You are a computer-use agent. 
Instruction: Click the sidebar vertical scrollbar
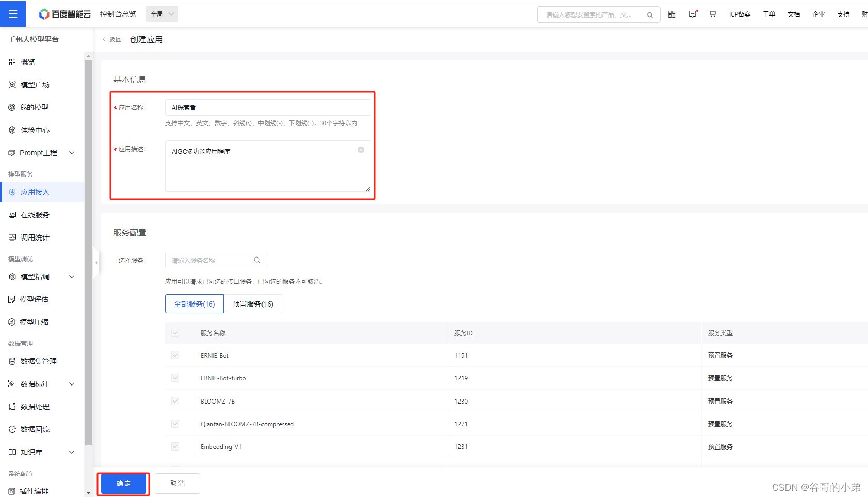(88, 253)
